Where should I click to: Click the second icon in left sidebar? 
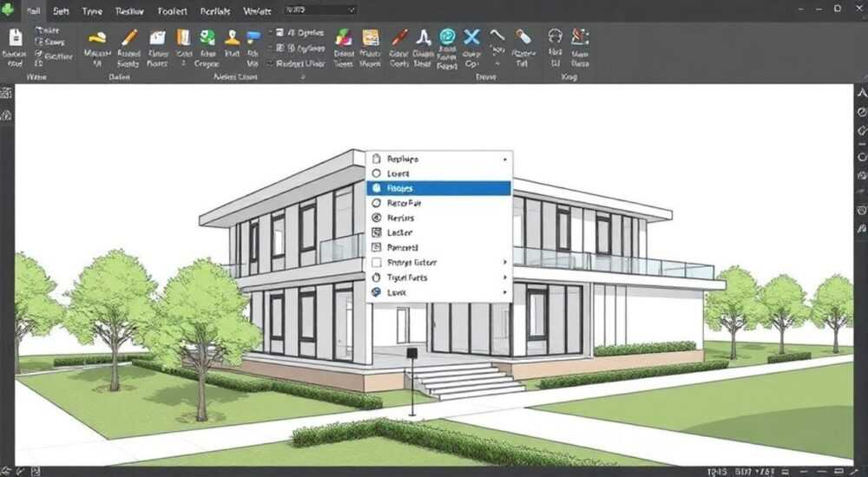coord(6,115)
